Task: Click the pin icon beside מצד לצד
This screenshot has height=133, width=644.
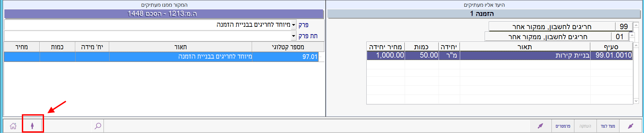Action: coord(631,126)
